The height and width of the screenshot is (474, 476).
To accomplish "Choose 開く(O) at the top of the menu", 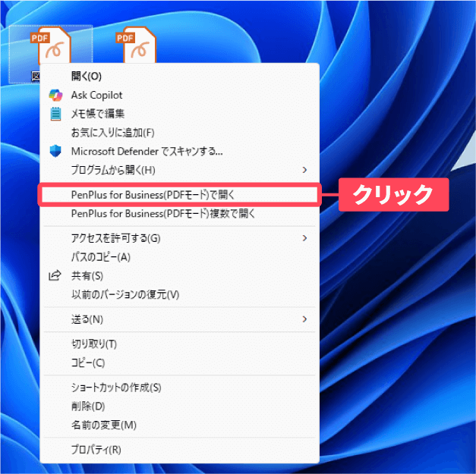I will pyautogui.click(x=86, y=76).
